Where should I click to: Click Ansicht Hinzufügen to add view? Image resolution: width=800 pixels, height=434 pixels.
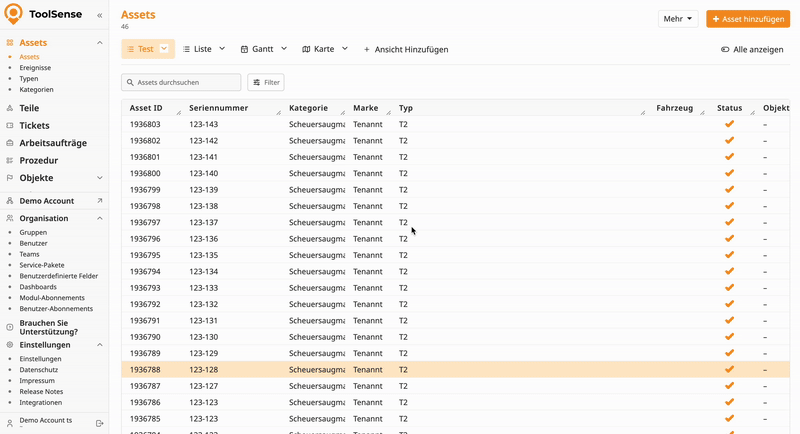405,49
